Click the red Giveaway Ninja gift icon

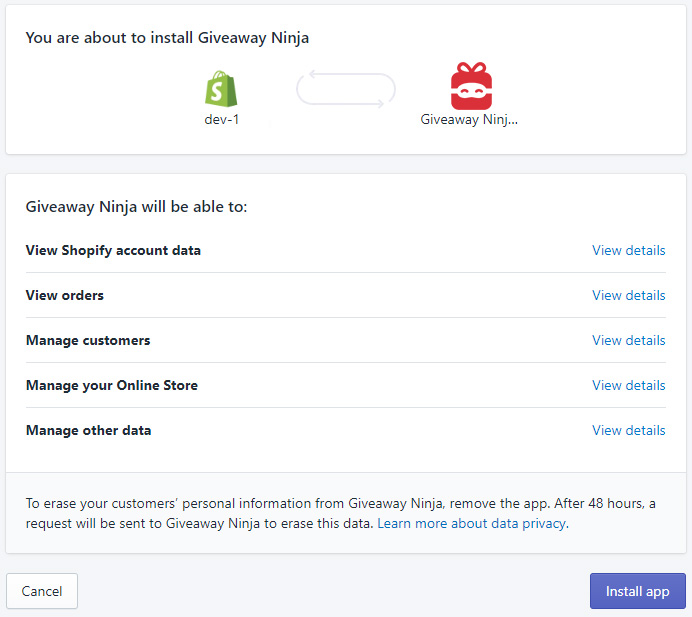coord(471,86)
